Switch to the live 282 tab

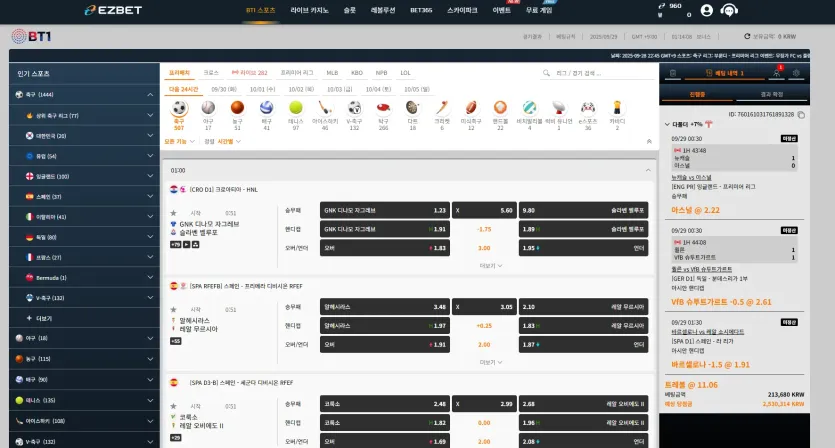(250, 73)
